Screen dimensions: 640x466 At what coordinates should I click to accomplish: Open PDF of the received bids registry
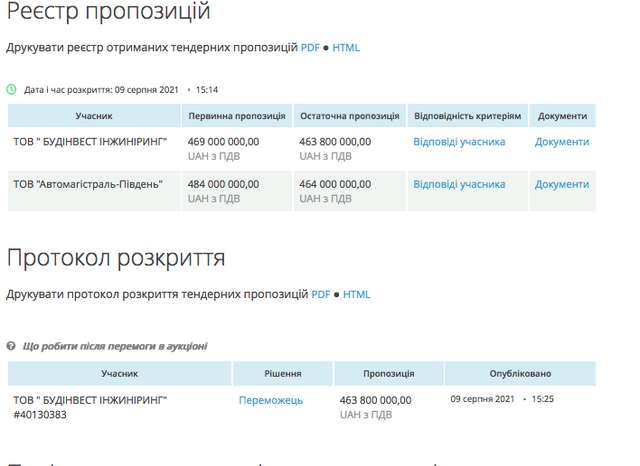311,47
